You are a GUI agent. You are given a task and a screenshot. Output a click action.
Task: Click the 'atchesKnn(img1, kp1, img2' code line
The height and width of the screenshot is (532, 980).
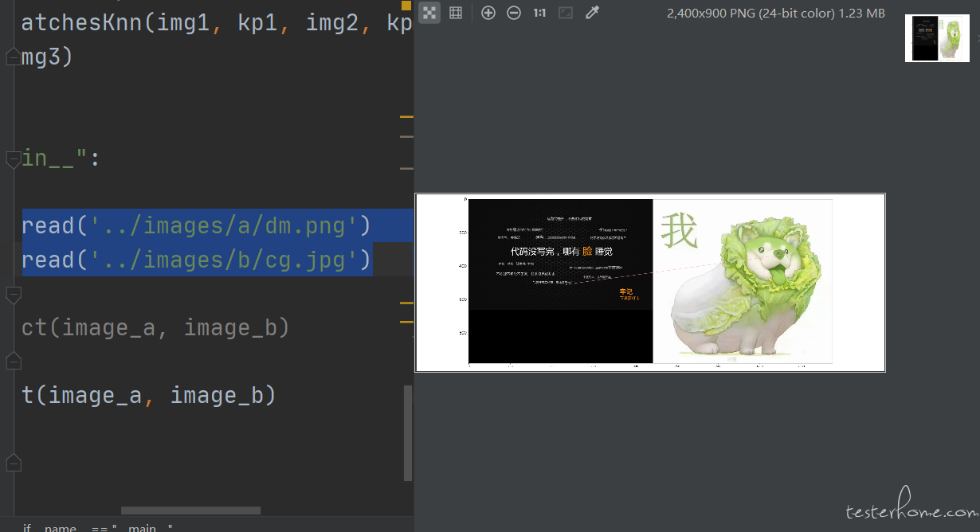[x=217, y=22]
